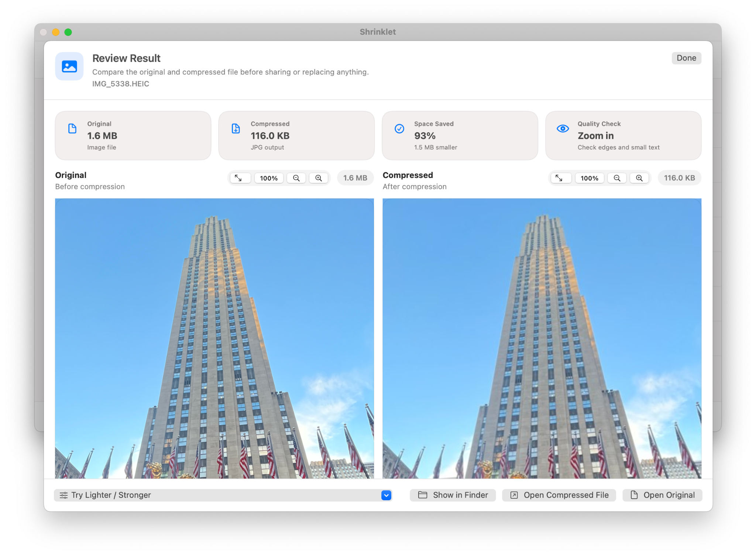The image size is (756, 557).
Task: Set Original preview to 100% zoom
Action: coord(269,178)
